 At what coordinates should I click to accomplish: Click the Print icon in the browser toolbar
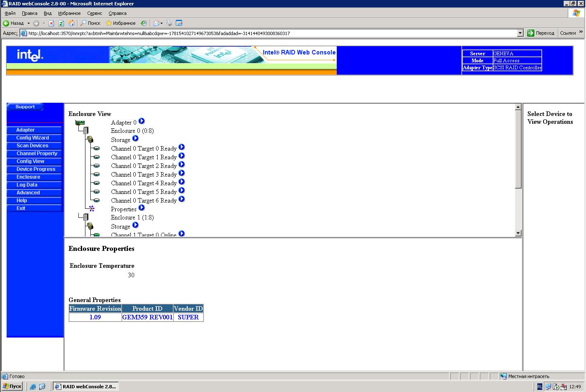coord(169,23)
